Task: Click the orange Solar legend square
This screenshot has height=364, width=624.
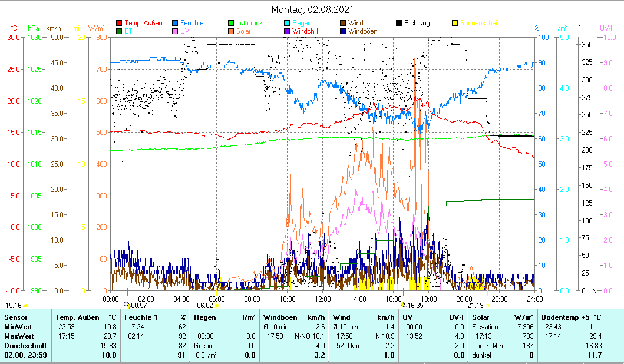Action: [232, 31]
